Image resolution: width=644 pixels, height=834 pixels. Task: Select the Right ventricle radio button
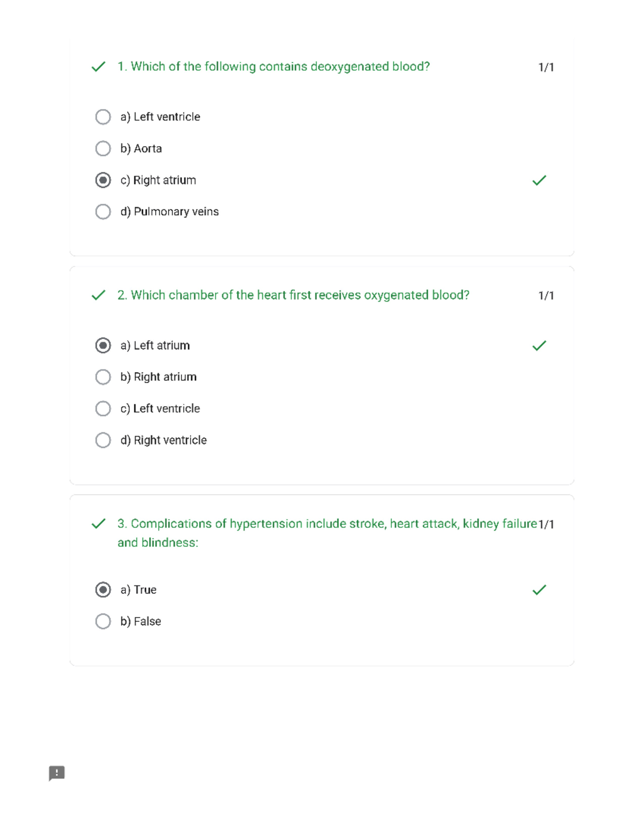[103, 440]
